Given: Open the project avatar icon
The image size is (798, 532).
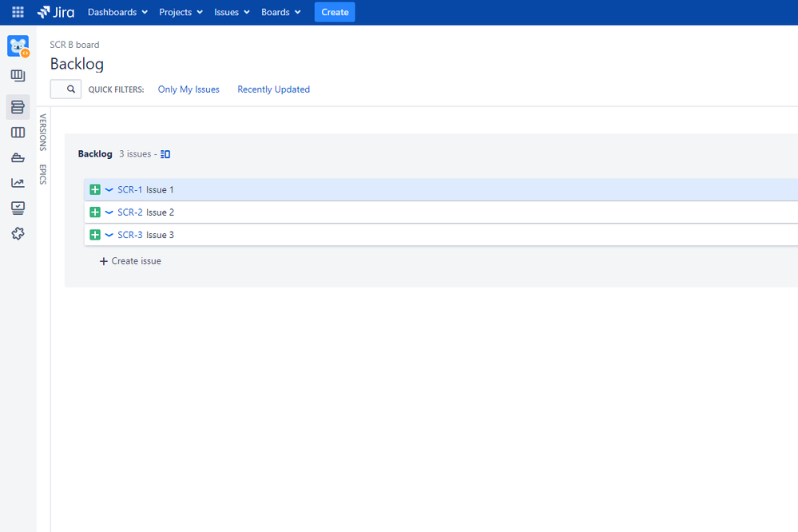Looking at the screenshot, I should point(18,46).
